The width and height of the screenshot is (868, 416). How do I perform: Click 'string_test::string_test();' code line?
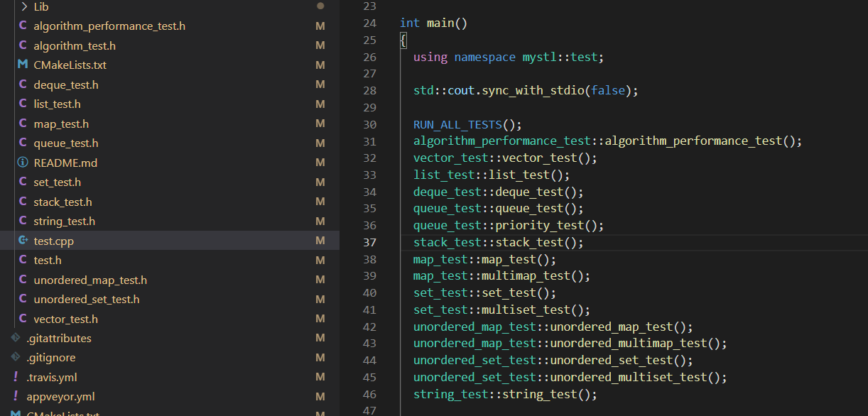505,395
